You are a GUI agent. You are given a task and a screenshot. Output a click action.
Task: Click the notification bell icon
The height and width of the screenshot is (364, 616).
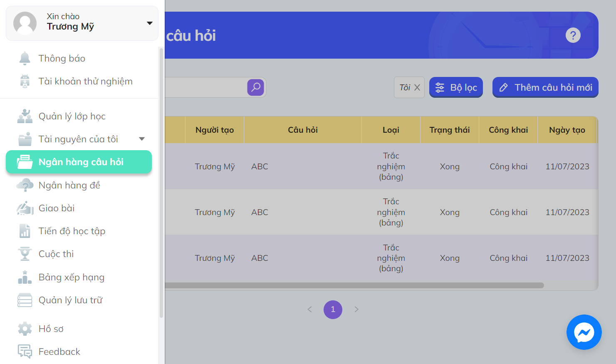click(25, 58)
